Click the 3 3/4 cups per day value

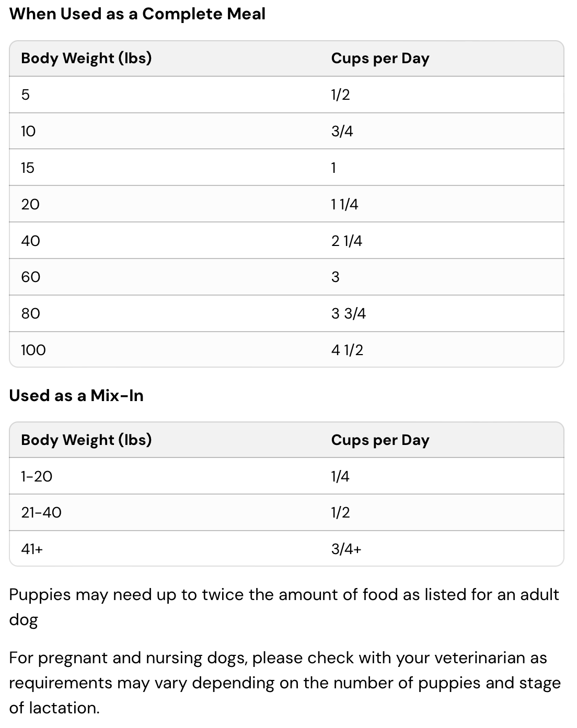pos(348,313)
